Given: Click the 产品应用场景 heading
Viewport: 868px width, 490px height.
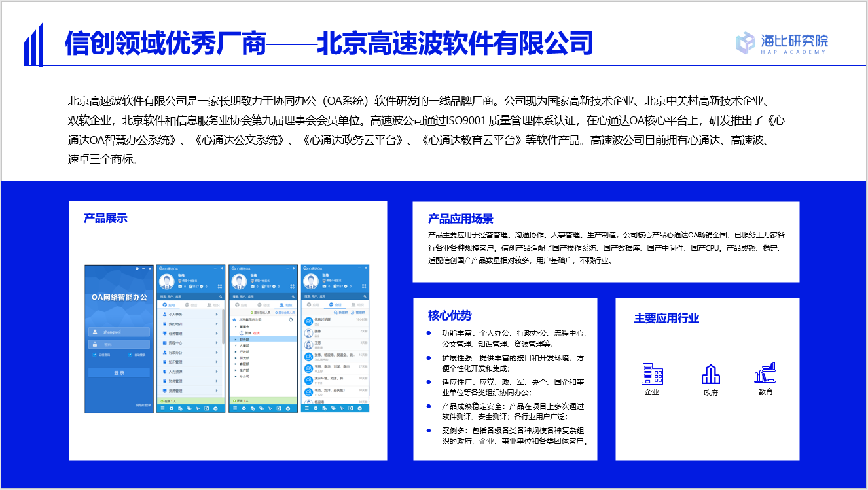Looking at the screenshot, I should [x=461, y=219].
